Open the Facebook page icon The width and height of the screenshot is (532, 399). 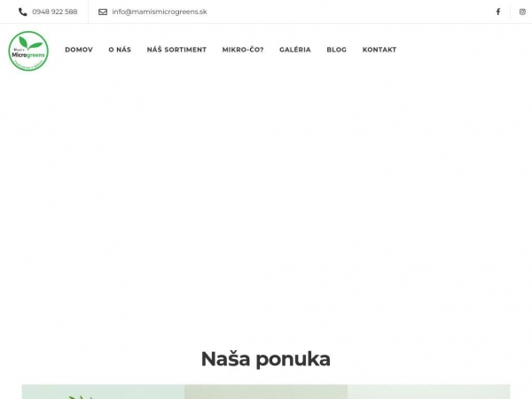pyautogui.click(x=497, y=12)
